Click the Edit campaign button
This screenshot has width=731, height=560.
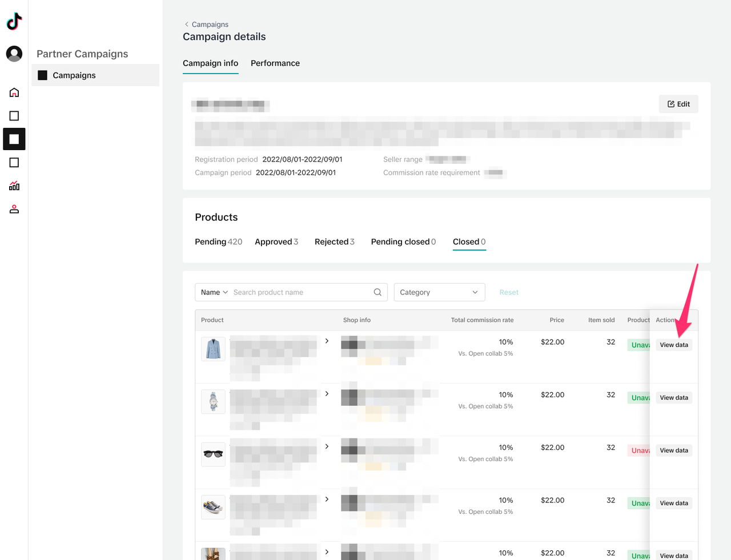click(678, 104)
